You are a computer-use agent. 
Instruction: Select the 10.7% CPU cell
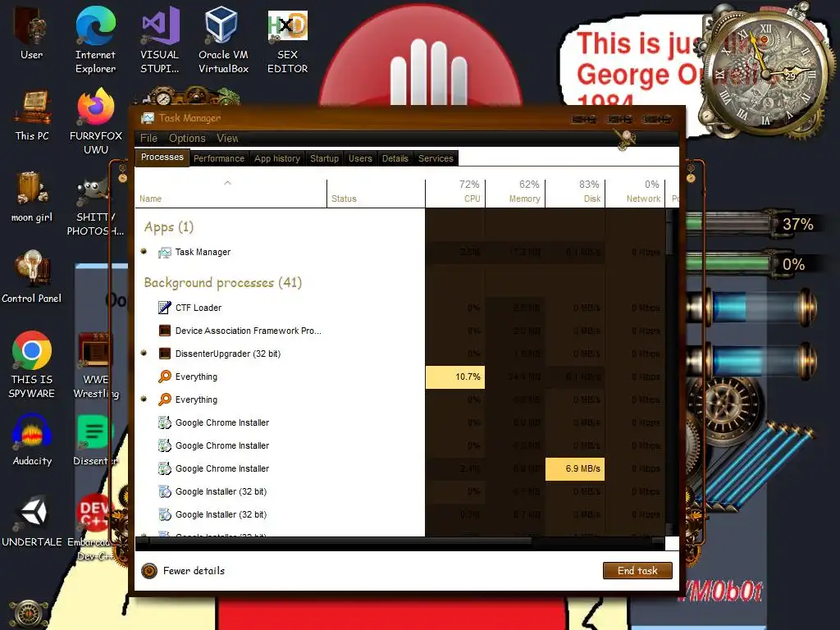click(x=455, y=377)
